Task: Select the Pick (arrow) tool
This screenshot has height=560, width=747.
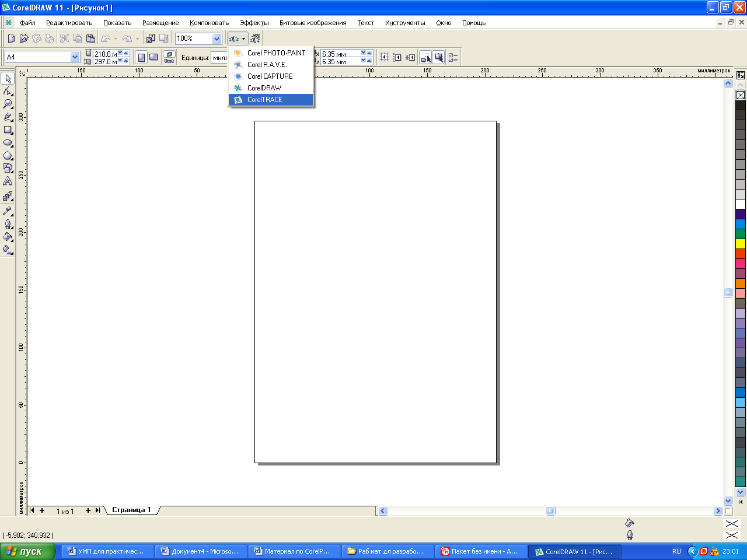Action: point(8,79)
